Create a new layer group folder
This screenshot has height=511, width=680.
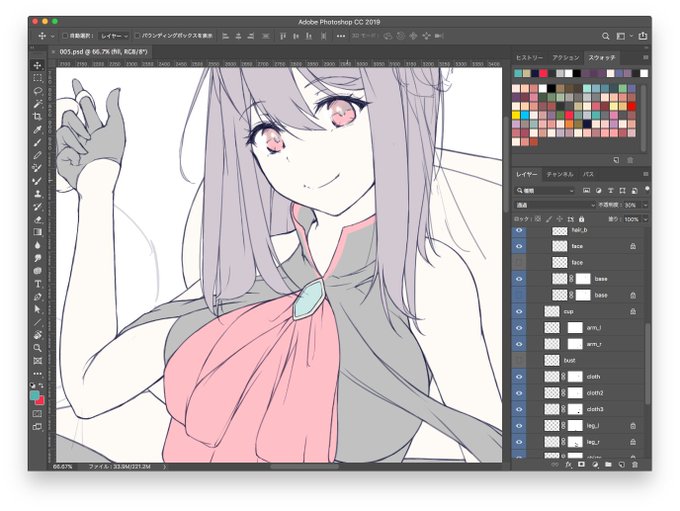pos(608,465)
